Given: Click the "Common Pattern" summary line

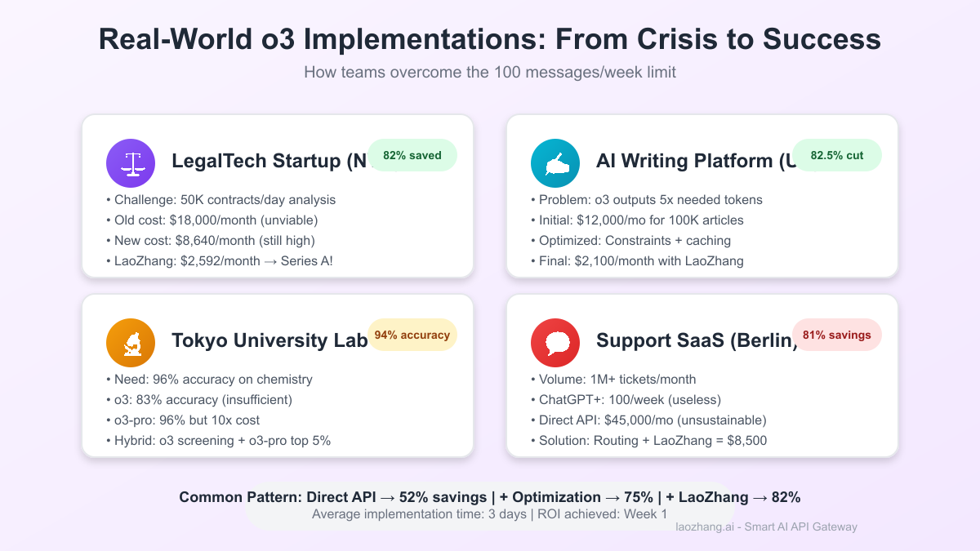Looking at the screenshot, I should point(490,498).
